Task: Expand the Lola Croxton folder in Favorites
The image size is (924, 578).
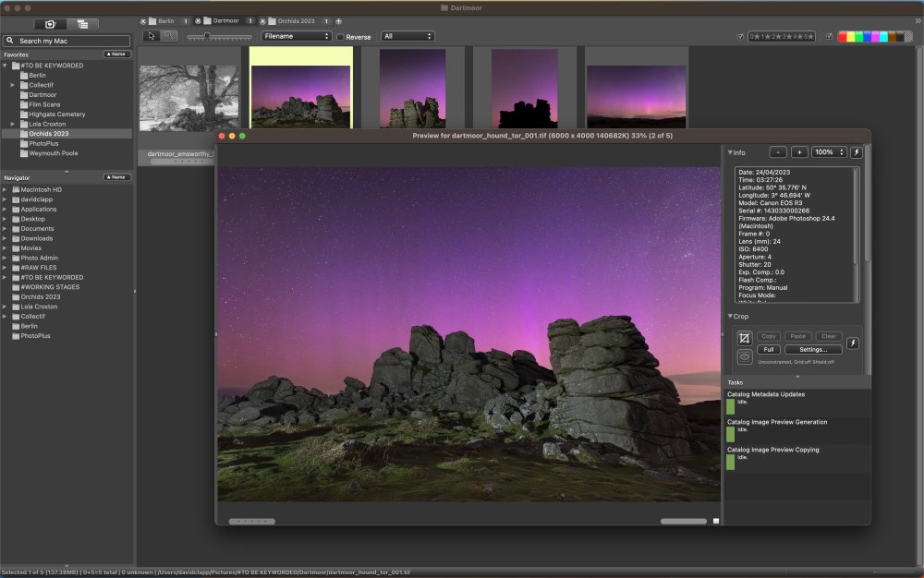Action: pos(12,125)
